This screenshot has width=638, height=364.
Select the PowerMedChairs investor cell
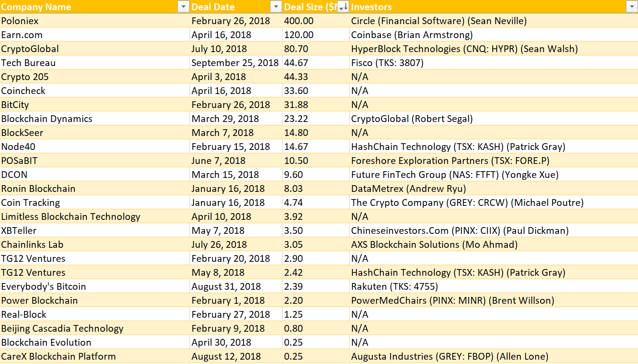pyautogui.click(x=494, y=300)
